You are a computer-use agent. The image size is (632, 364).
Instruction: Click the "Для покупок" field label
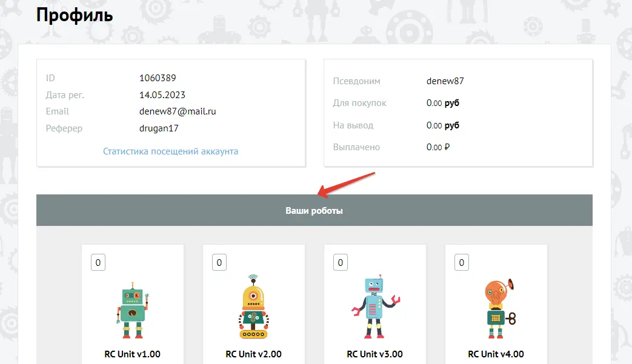point(359,103)
